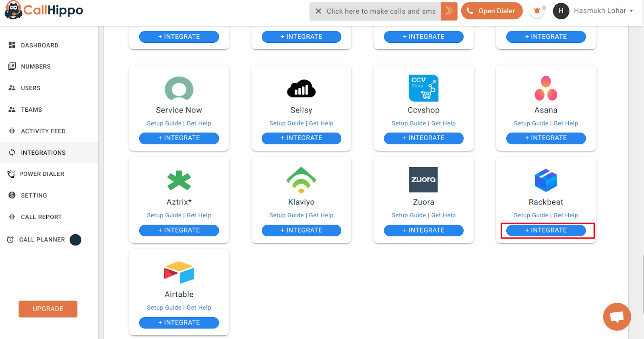Integrate Ccvshop
This screenshot has width=644, height=339.
coord(424,138)
